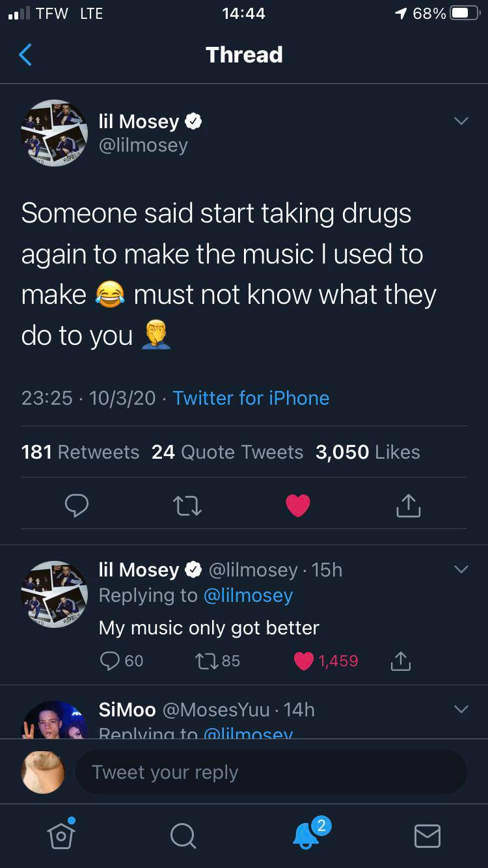Unlike the main tweet with red heart
Screen dimensions: 488x868
298,506
